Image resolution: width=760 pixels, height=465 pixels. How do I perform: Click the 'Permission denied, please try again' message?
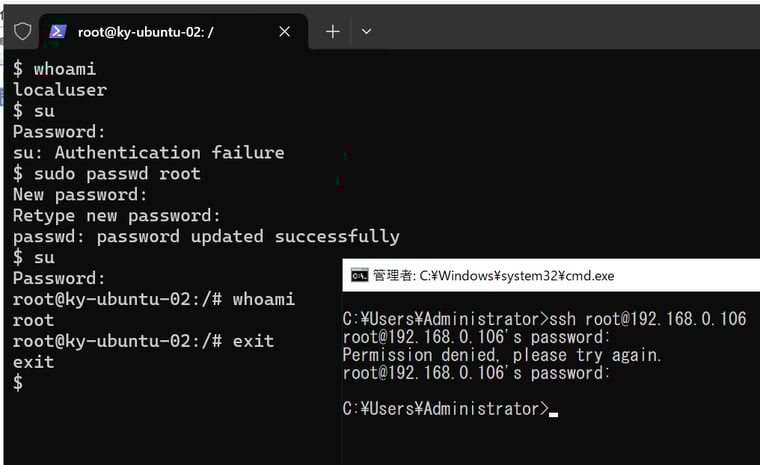click(x=502, y=355)
